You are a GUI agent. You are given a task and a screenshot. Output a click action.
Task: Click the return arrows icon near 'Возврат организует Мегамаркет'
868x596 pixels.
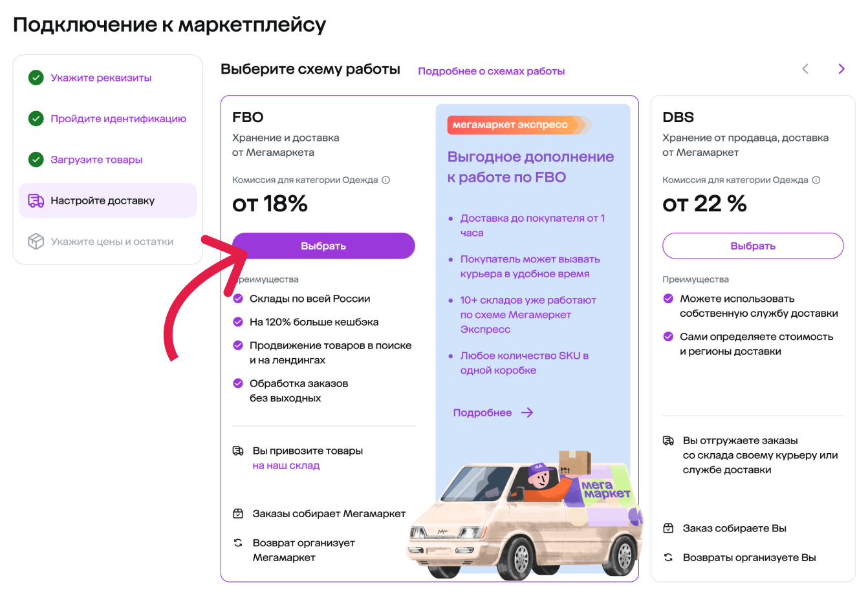pyautogui.click(x=238, y=543)
